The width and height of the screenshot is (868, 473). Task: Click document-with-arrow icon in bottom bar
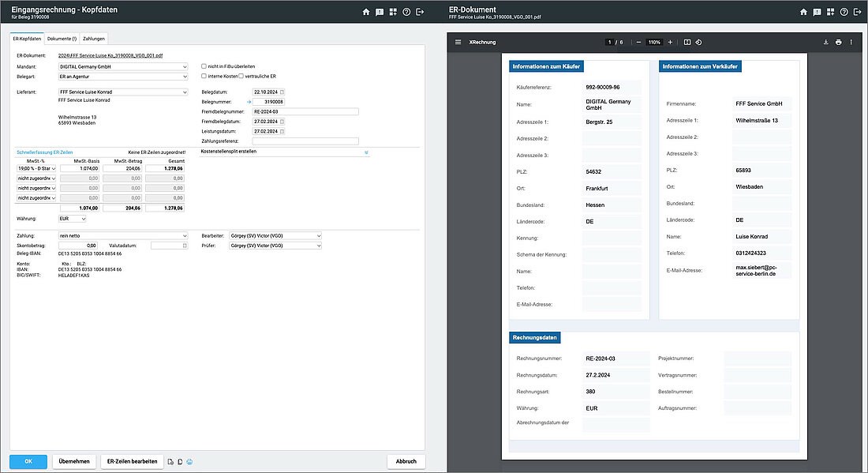coord(170,461)
